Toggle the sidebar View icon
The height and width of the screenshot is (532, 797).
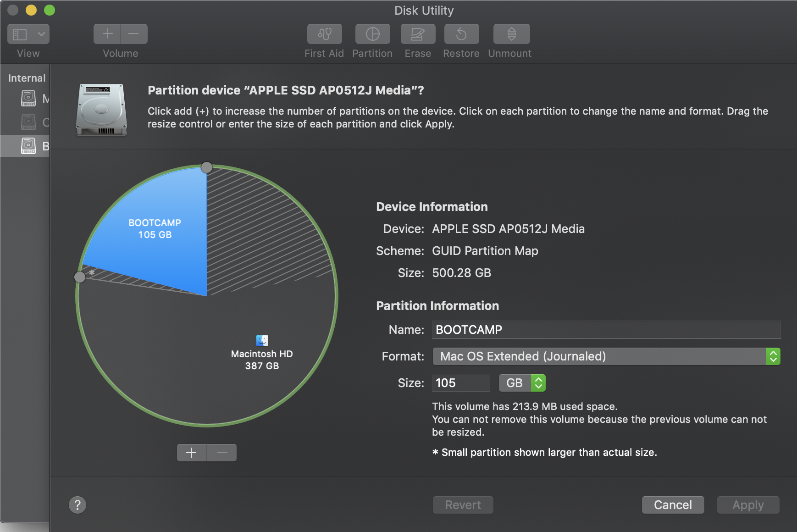(20, 34)
